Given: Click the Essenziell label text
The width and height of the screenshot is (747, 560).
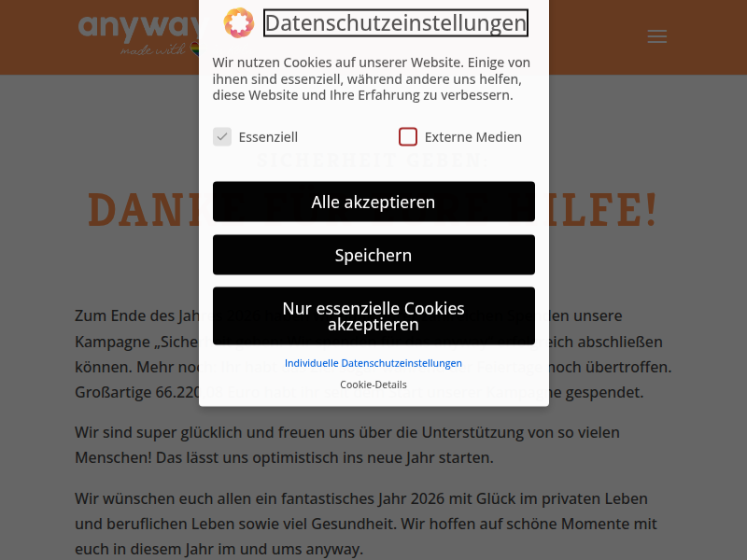Looking at the screenshot, I should tap(268, 137).
